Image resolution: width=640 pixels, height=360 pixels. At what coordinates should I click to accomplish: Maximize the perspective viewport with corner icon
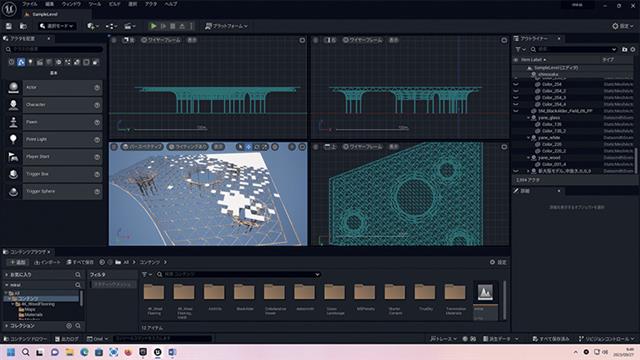click(x=302, y=147)
